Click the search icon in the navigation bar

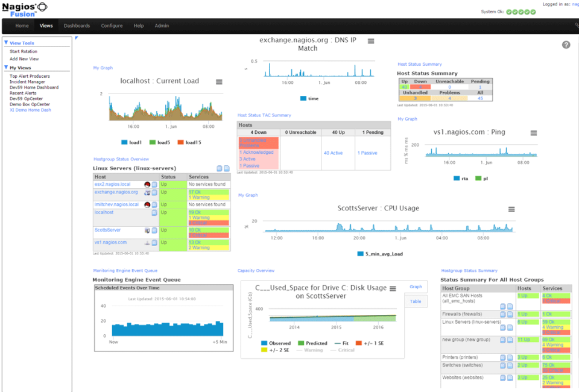click(x=575, y=27)
